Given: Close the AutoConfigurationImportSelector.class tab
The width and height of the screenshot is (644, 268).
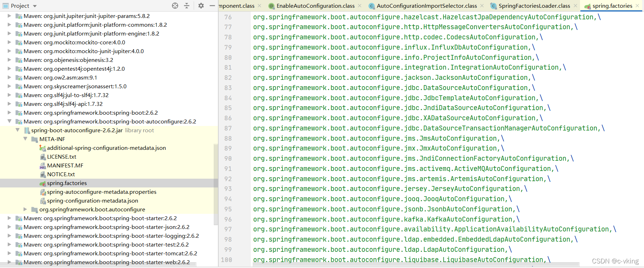Looking at the screenshot, I should (482, 6).
